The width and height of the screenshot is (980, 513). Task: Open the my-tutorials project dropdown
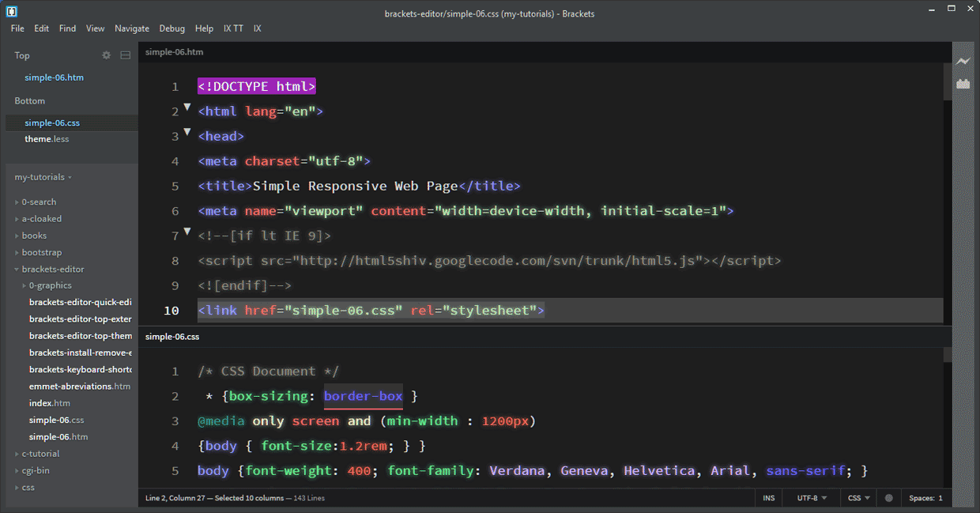tap(43, 177)
